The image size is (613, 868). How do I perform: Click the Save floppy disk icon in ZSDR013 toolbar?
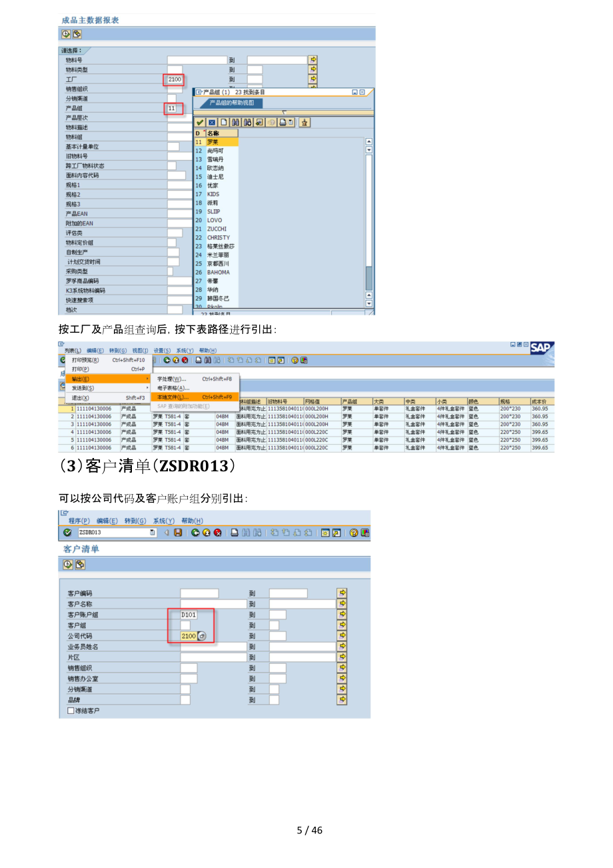coord(178,532)
